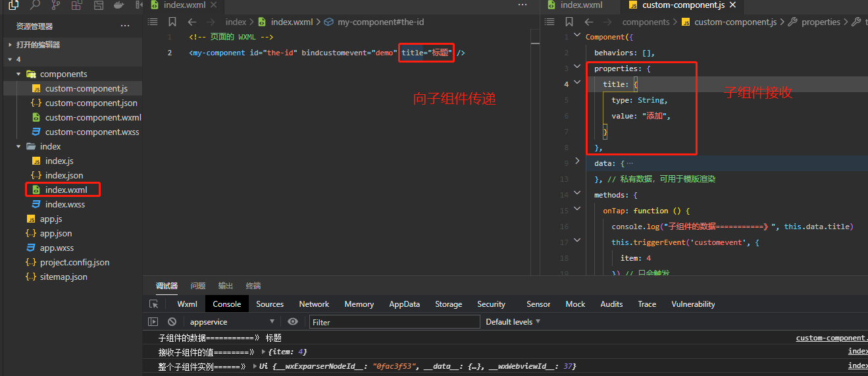Screen dimensions: 868x376
Task: Toggle live expression eye icon
Action: 293,322
